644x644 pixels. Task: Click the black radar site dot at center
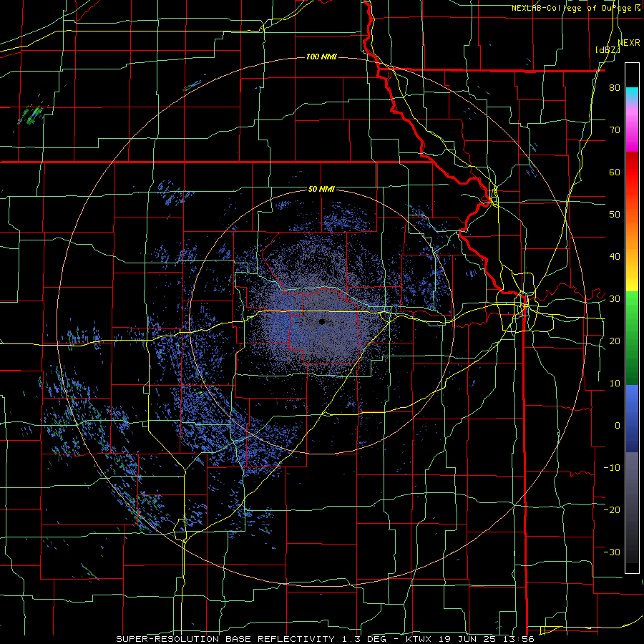[x=322, y=321]
